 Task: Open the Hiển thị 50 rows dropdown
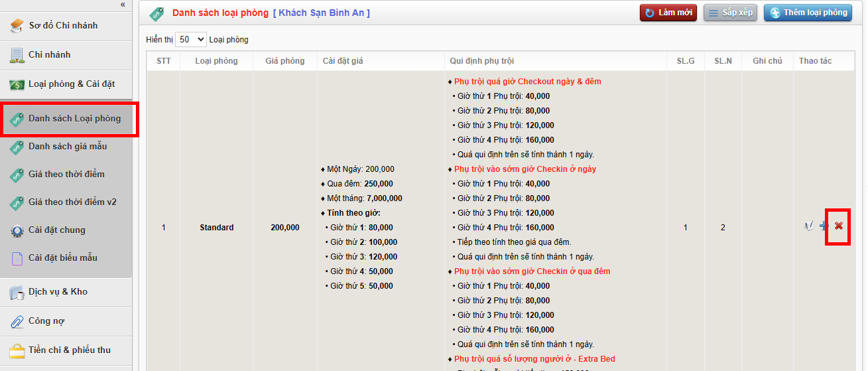pyautogui.click(x=191, y=40)
